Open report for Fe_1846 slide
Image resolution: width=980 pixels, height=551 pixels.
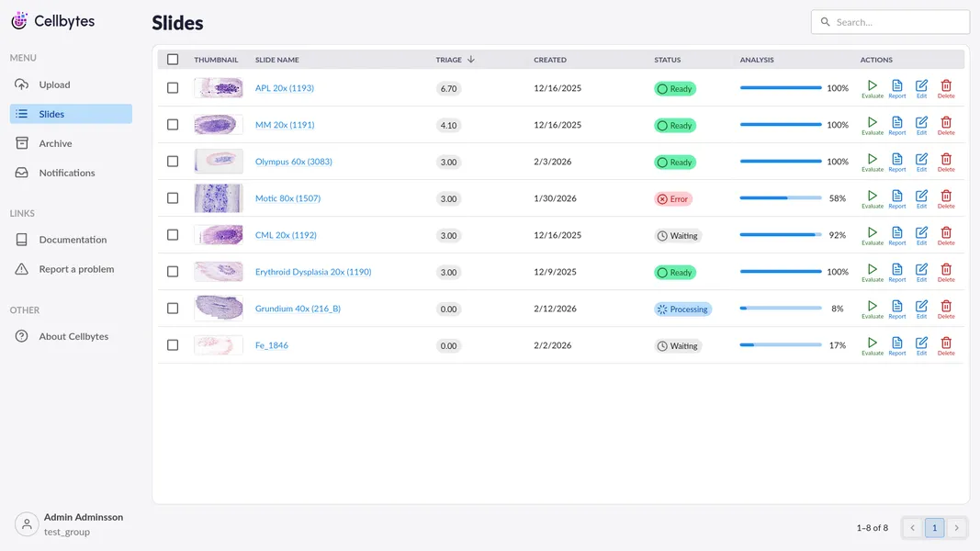coord(896,345)
